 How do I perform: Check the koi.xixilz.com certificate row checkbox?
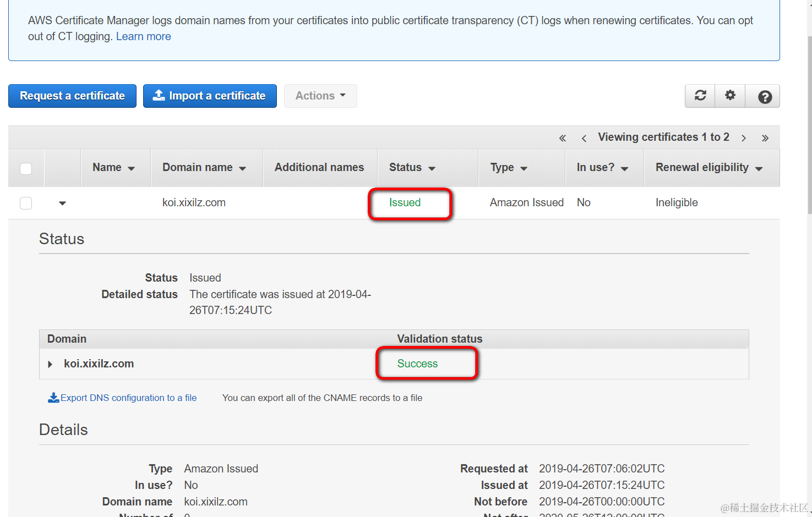[26, 203]
